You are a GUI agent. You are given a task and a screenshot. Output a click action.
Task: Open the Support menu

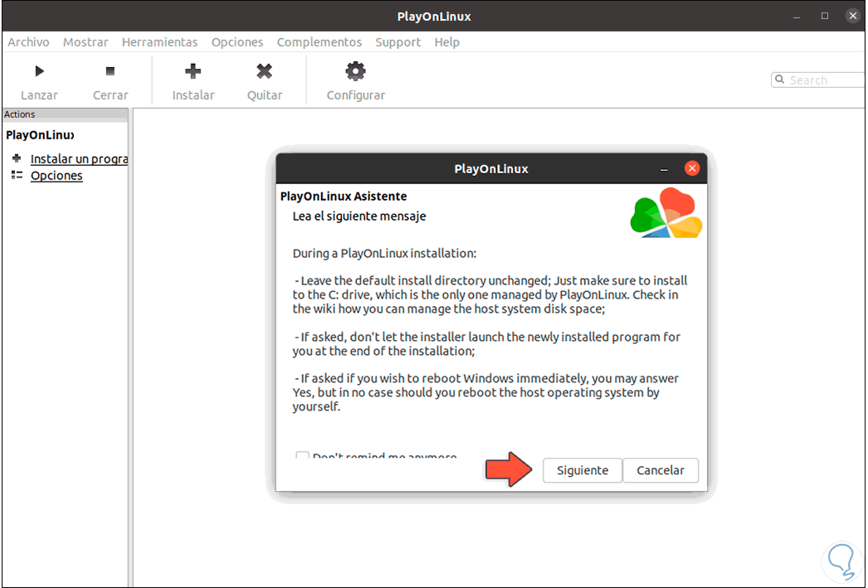pyautogui.click(x=398, y=42)
